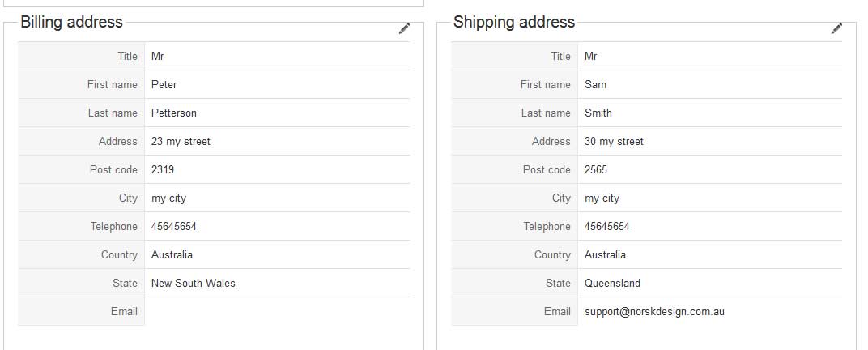The height and width of the screenshot is (350, 868).
Task: Click the Shipping address edit pencil icon
Action: coord(836,29)
